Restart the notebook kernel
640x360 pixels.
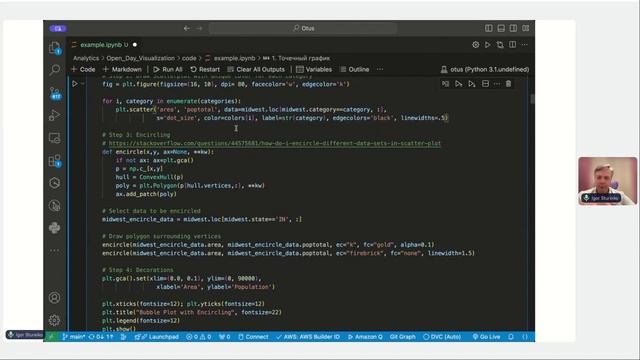205,69
